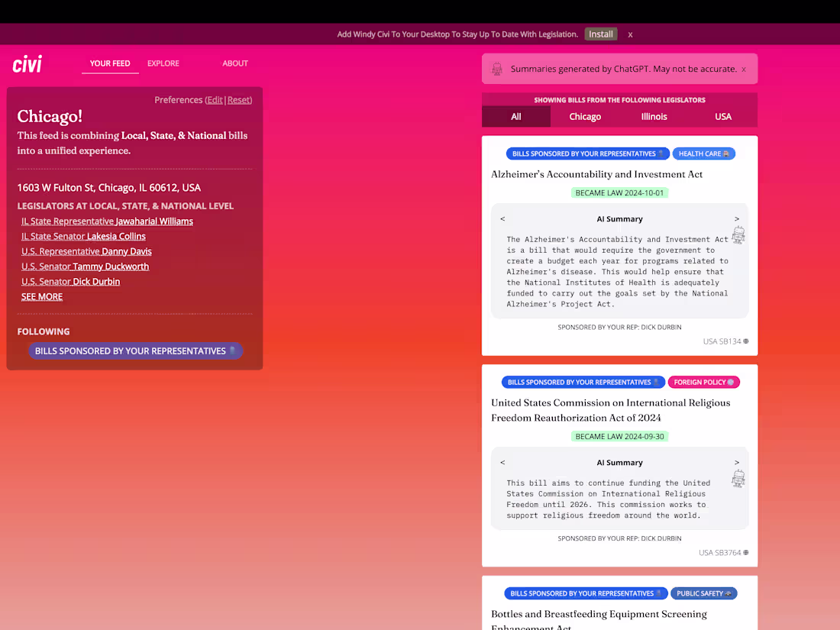Open the Your Feed tab
Screen dimensions: 840x630
(110, 63)
